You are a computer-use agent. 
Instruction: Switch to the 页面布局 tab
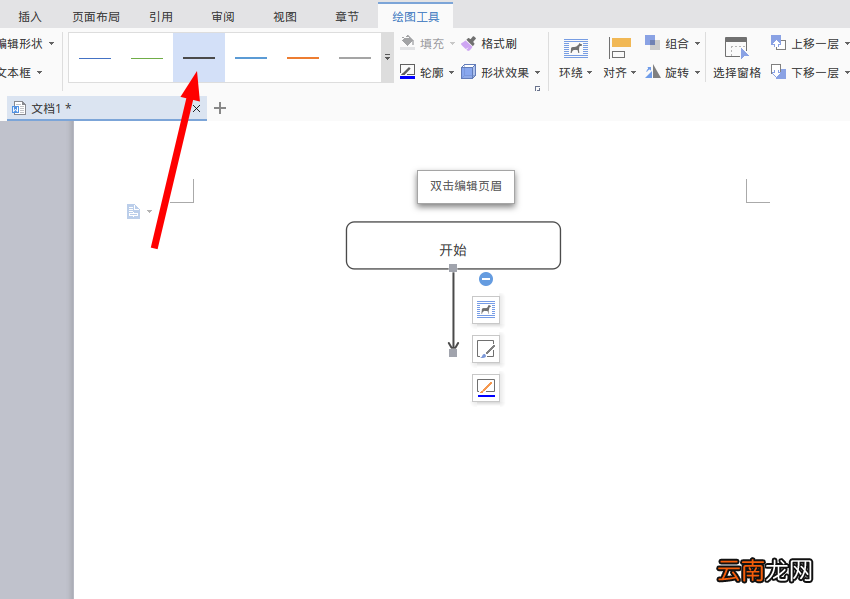coord(96,17)
